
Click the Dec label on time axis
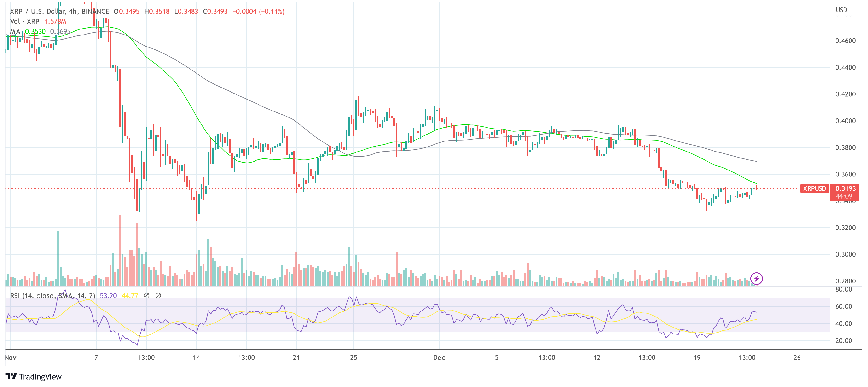(x=439, y=357)
